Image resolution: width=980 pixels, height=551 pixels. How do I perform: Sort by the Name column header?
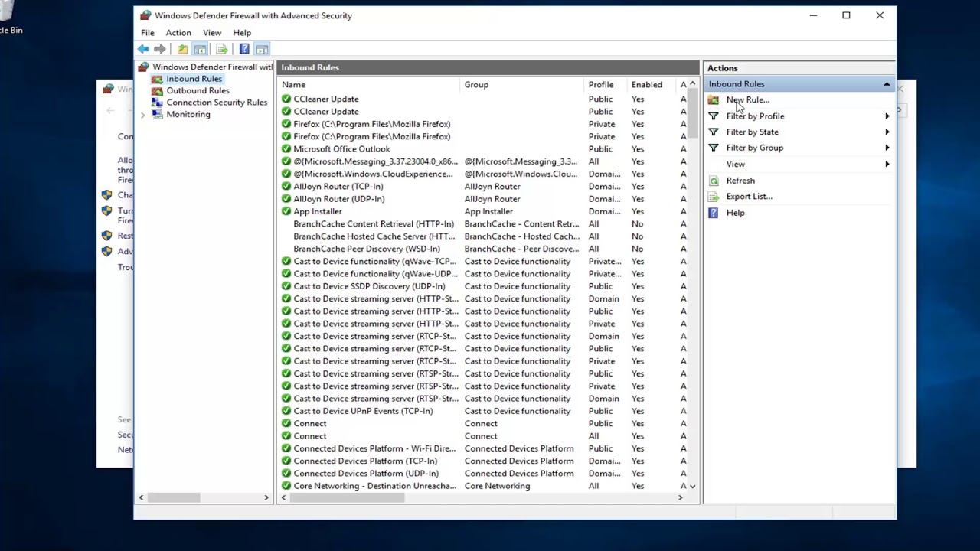click(369, 85)
